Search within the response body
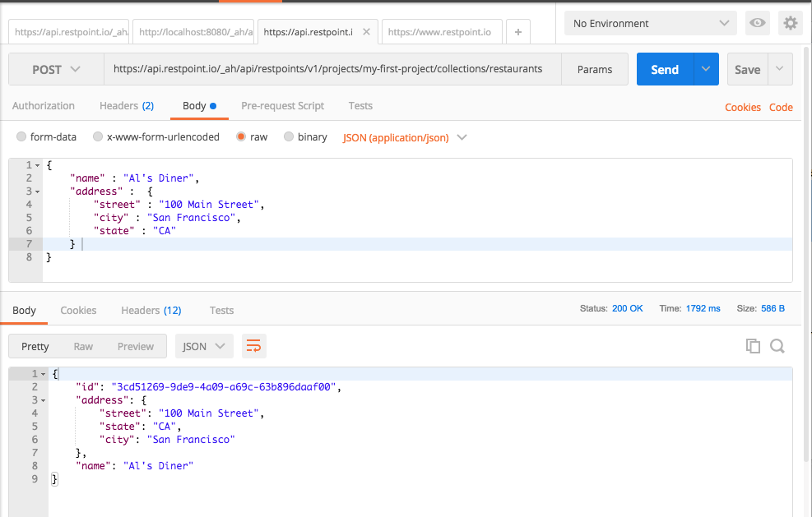The width and height of the screenshot is (812, 517). [x=777, y=346]
